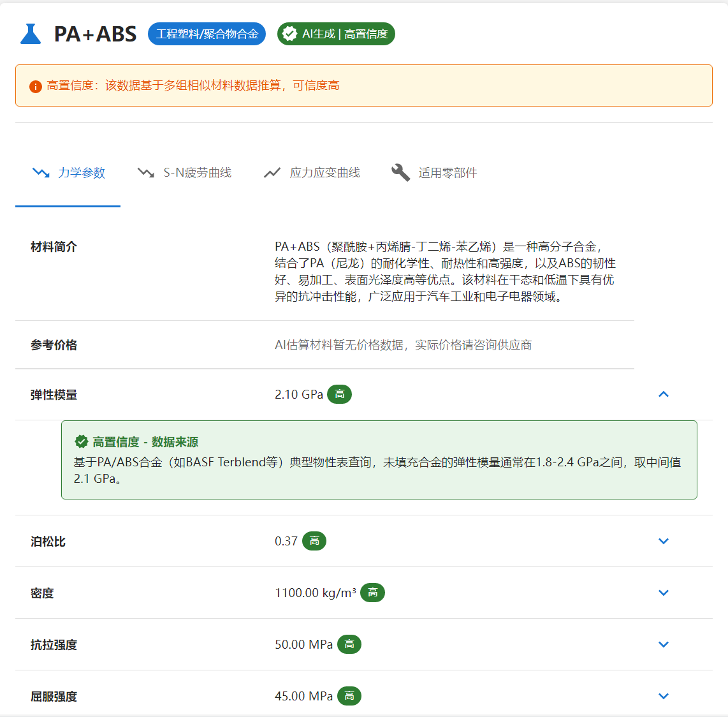Click the S-N fatigue curve trend icon
This screenshot has height=717, width=728.
146,173
